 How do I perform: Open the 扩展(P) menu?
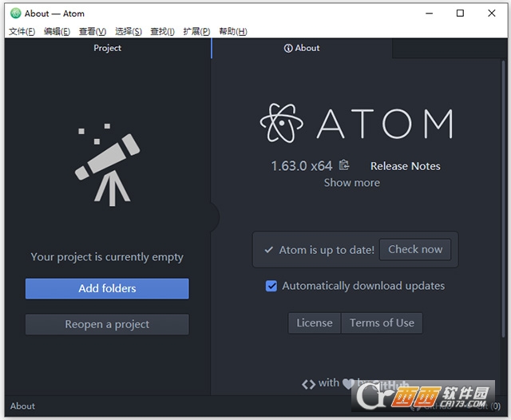pos(196,31)
